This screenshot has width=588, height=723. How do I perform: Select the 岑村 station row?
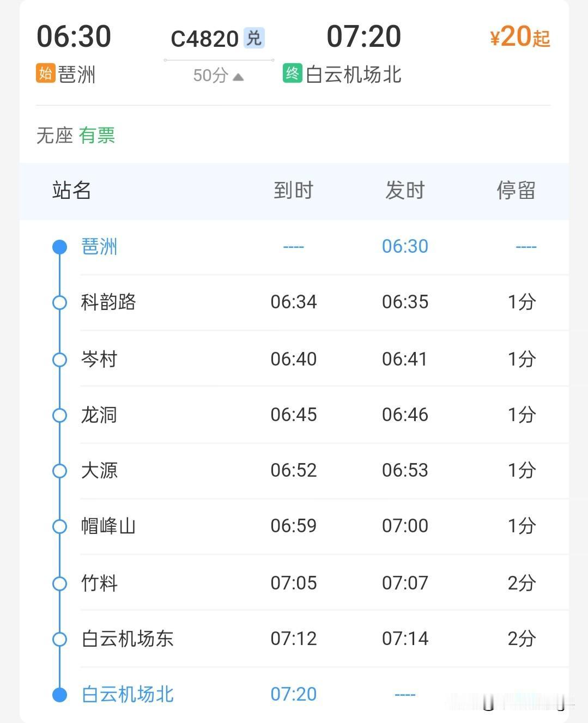click(x=294, y=359)
